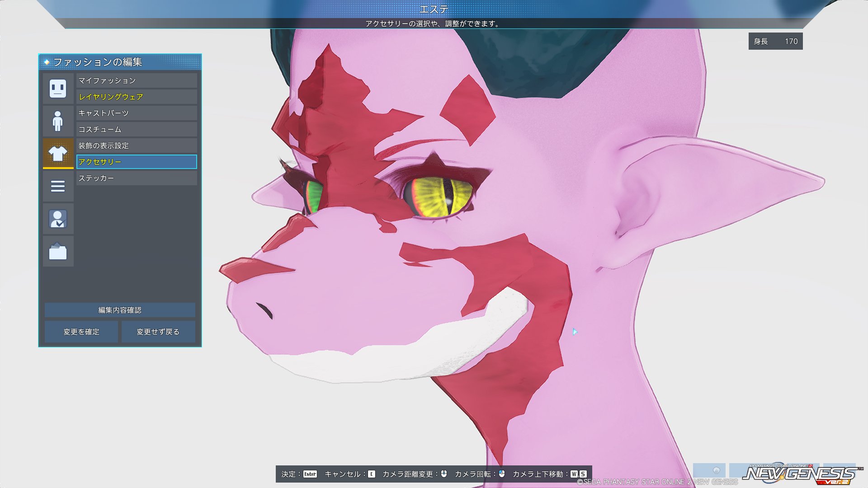Open the face icon category
868x488 pixels.
58,89
